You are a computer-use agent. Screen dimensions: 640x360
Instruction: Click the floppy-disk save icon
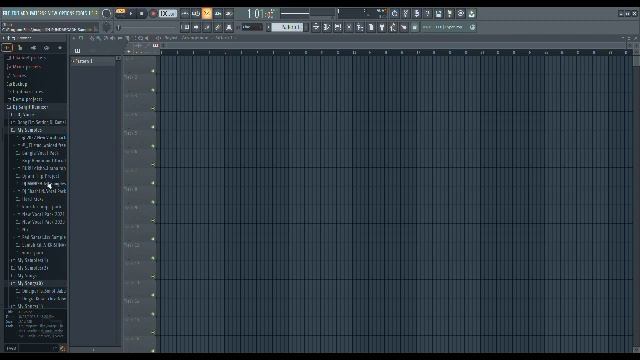(x=438, y=13)
